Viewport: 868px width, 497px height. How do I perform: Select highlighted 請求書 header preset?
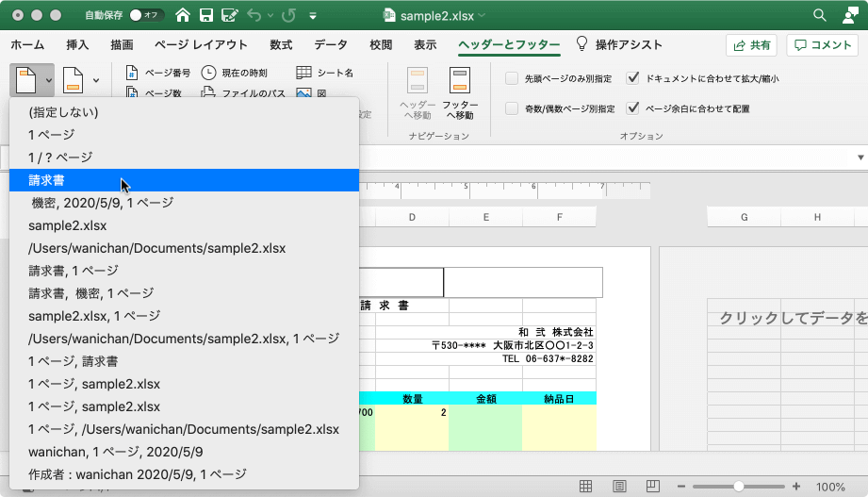184,180
